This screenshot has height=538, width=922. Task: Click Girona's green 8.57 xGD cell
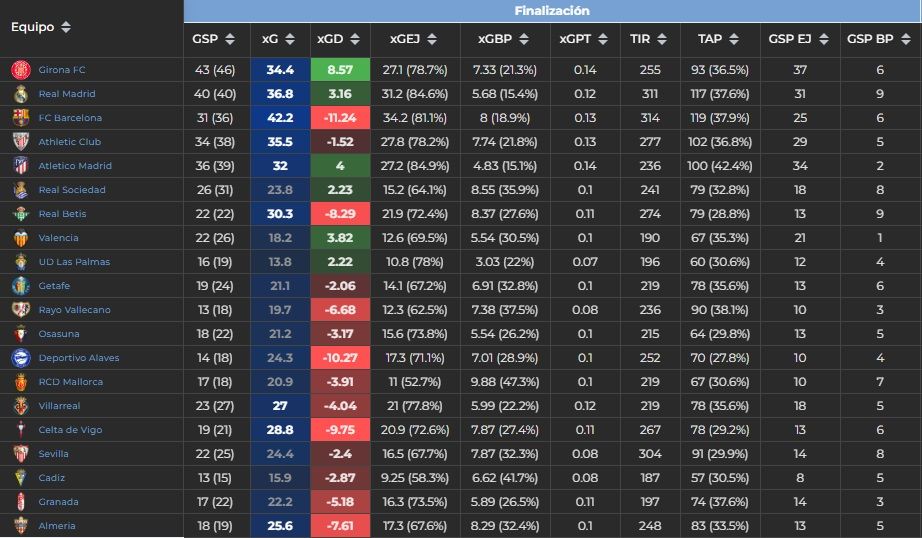pos(340,70)
